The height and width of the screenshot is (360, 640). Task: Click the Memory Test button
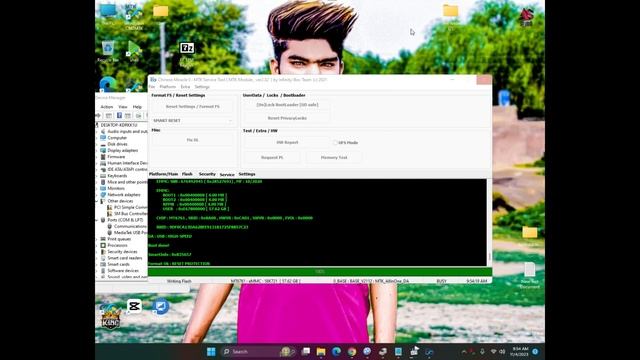coord(334,158)
